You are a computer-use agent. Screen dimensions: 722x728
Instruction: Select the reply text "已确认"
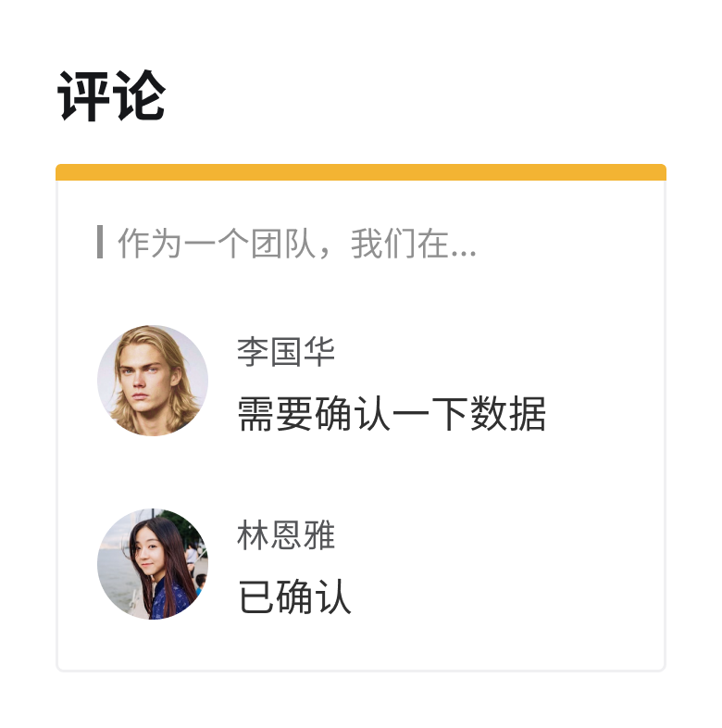click(x=294, y=597)
